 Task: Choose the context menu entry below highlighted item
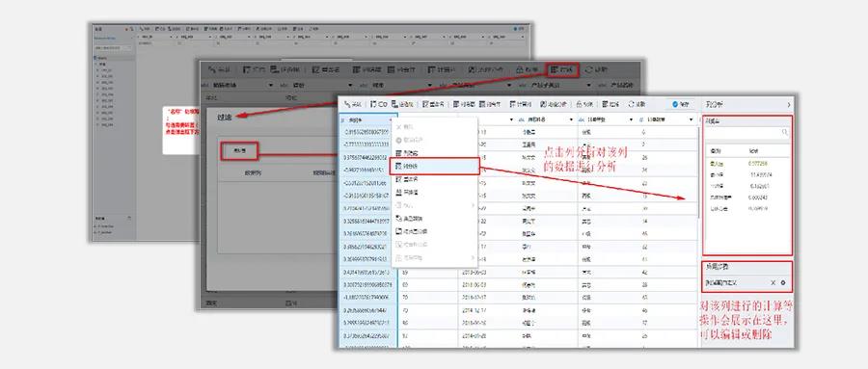[435, 179]
